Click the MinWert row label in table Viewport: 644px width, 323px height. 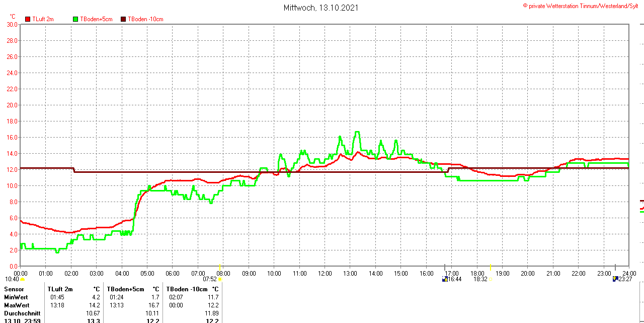coord(16,297)
